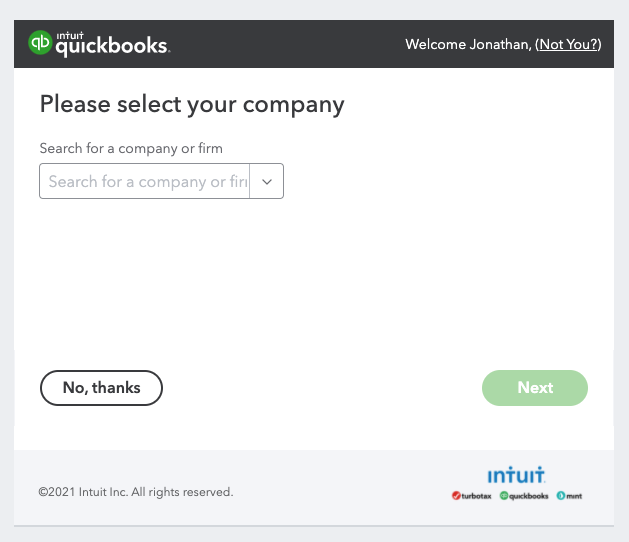The image size is (629, 542).
Task: Click the placeholder text in the search combo box
Action: tap(148, 182)
